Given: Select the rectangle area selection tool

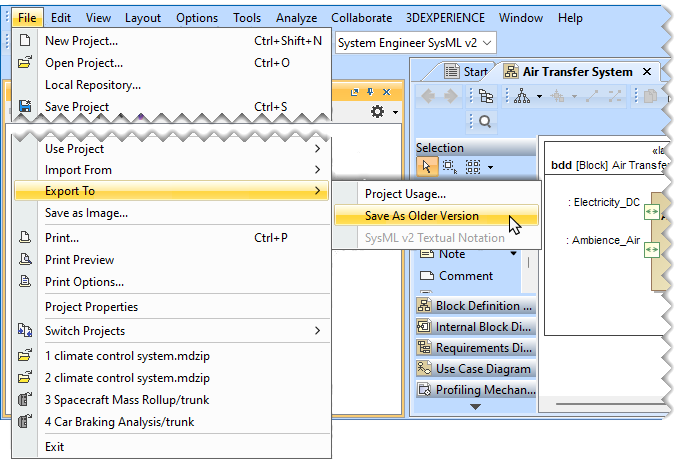Looking at the screenshot, I should pyautogui.click(x=450, y=167).
